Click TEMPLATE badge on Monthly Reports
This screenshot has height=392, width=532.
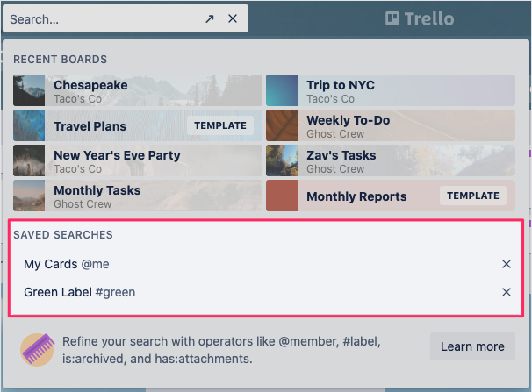pyautogui.click(x=473, y=196)
